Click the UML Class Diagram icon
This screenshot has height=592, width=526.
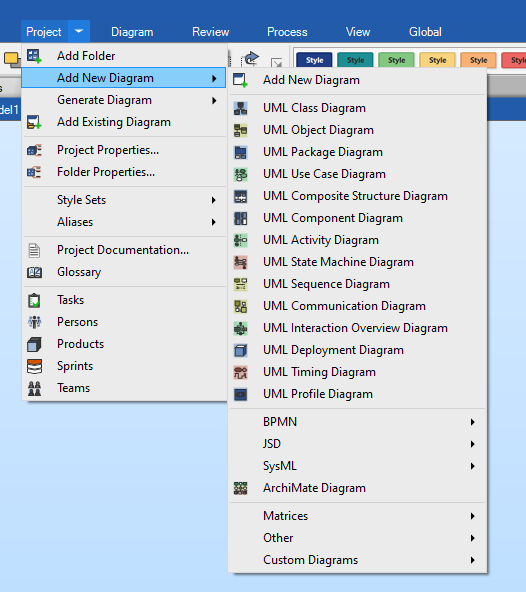tap(240, 108)
